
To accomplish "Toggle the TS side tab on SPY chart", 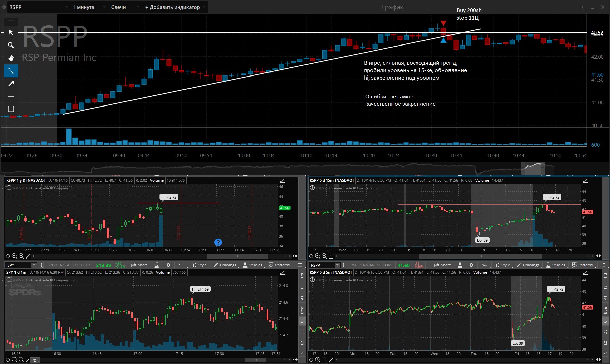I will (302, 287).
